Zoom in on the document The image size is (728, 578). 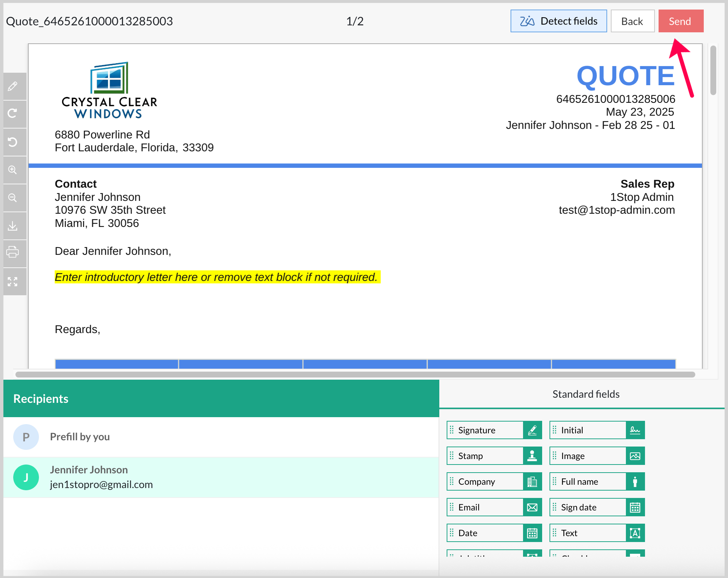(x=13, y=170)
